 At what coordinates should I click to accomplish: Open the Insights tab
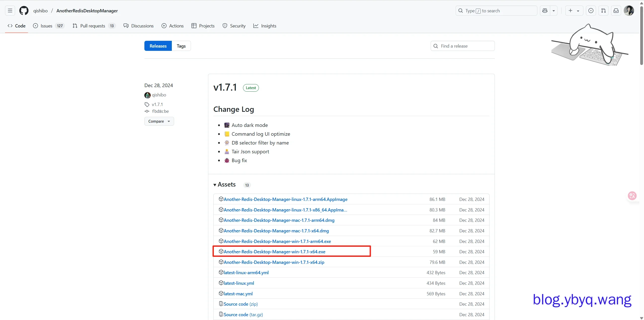tap(265, 26)
